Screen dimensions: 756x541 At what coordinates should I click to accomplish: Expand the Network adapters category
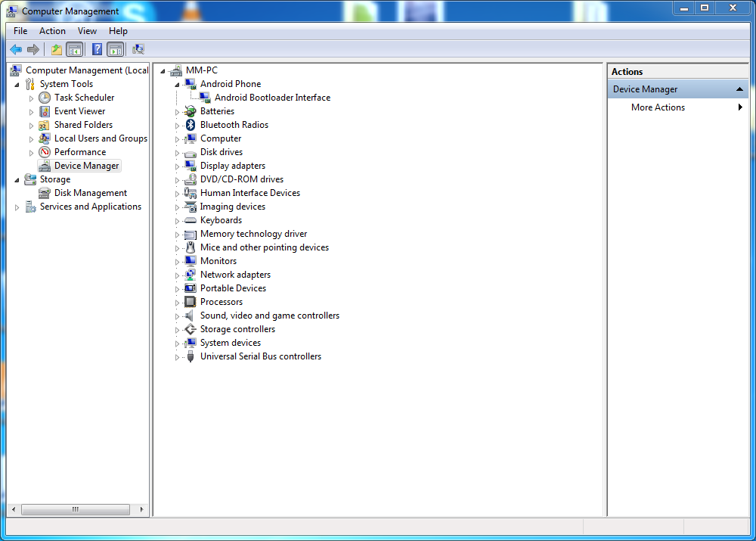click(x=178, y=275)
